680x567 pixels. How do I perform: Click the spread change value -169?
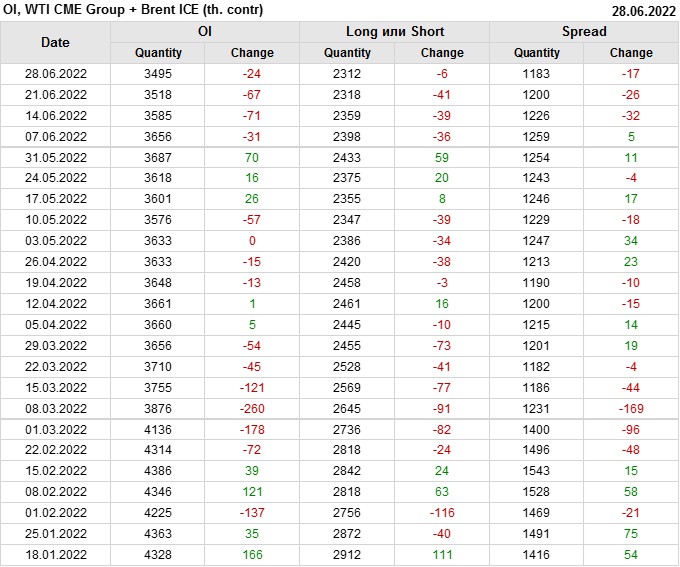point(631,408)
